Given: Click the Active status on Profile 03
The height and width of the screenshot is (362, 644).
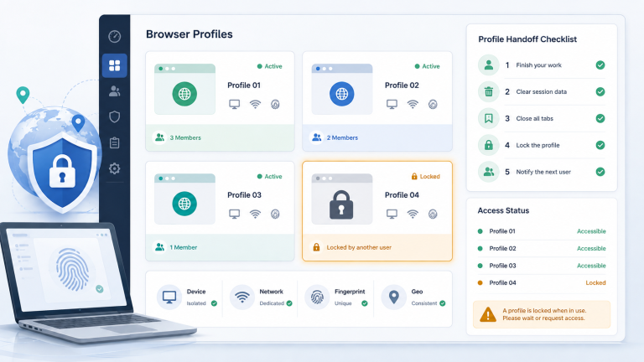Looking at the screenshot, I should click(269, 177).
